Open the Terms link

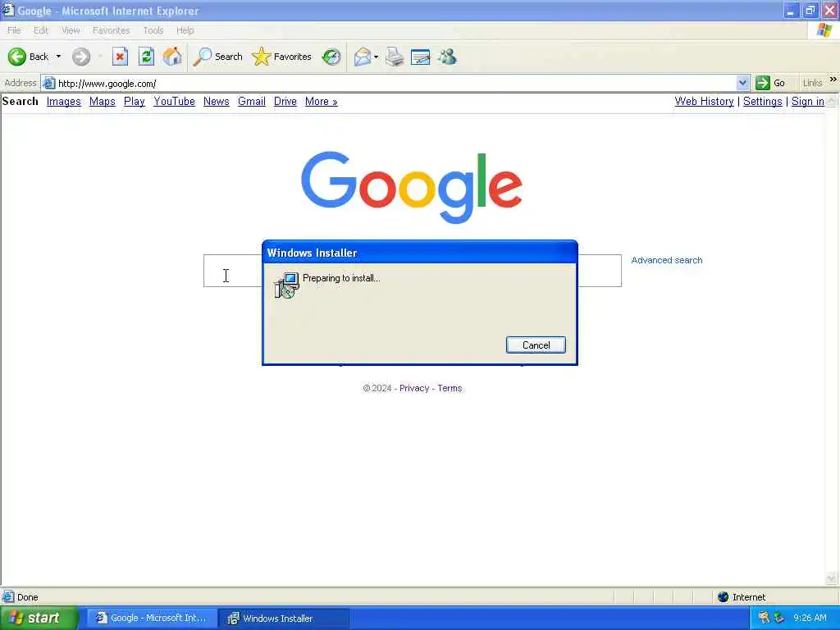pyautogui.click(x=450, y=388)
